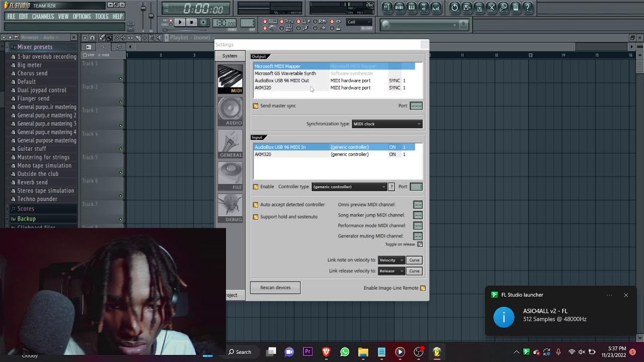
Task: Open Adobe Premiere Pro from taskbar
Action: click(307, 352)
